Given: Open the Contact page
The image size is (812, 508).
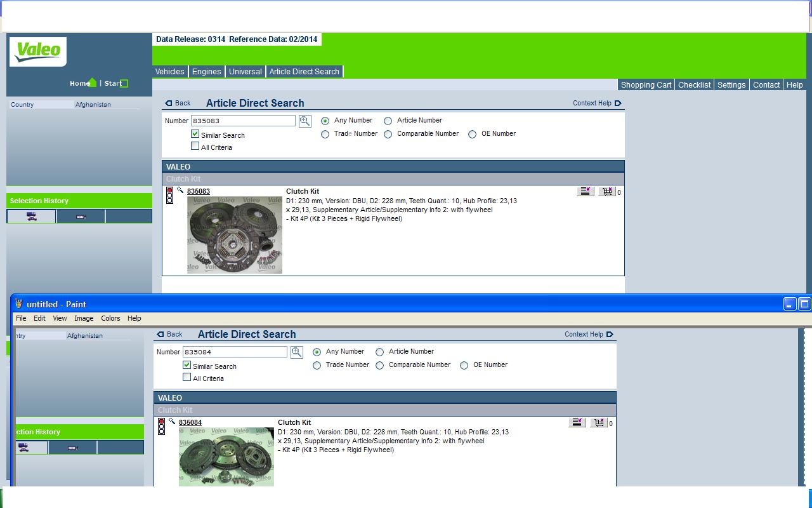Looking at the screenshot, I should [766, 85].
